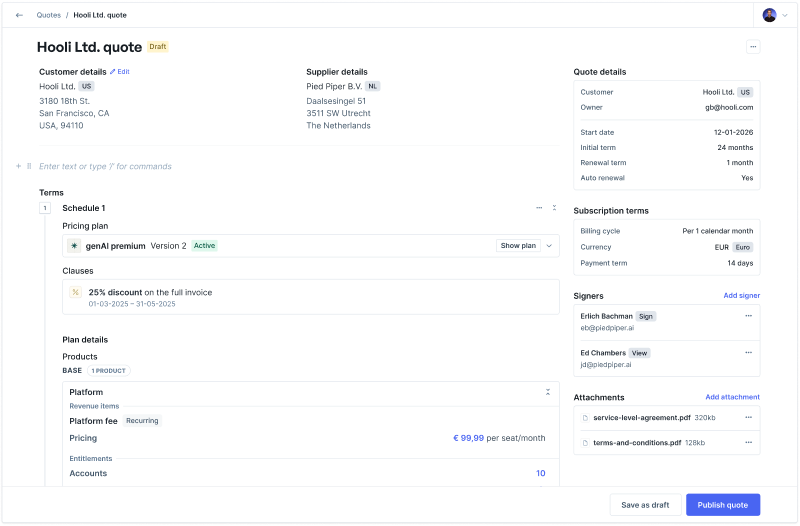Click the Renewal term 1 month value
The width and height of the screenshot is (800, 526).
click(740, 163)
